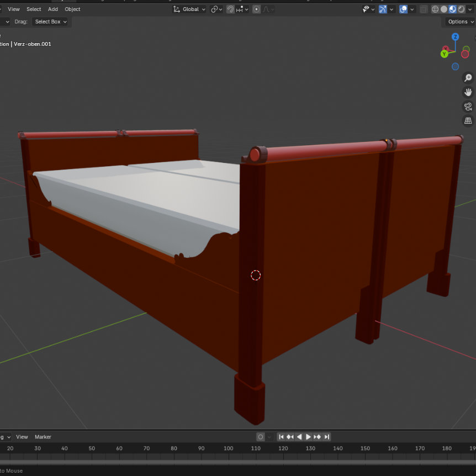Open the Global transform orientation dropdown
This screenshot has width=476, height=476.
(x=189, y=9)
